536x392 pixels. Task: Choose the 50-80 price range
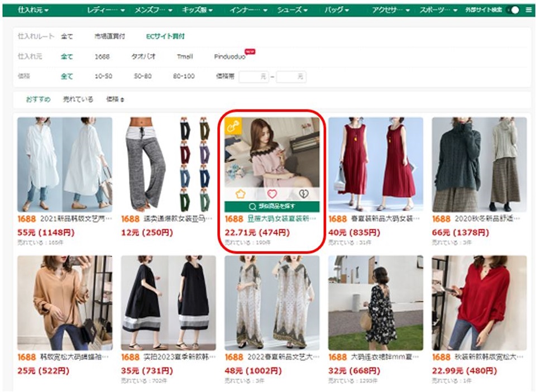[x=142, y=76]
